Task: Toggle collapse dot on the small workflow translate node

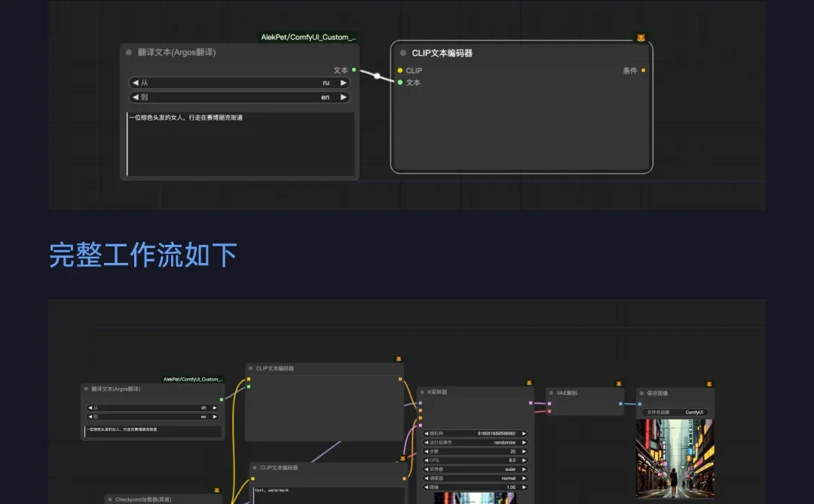Action: click(86, 389)
